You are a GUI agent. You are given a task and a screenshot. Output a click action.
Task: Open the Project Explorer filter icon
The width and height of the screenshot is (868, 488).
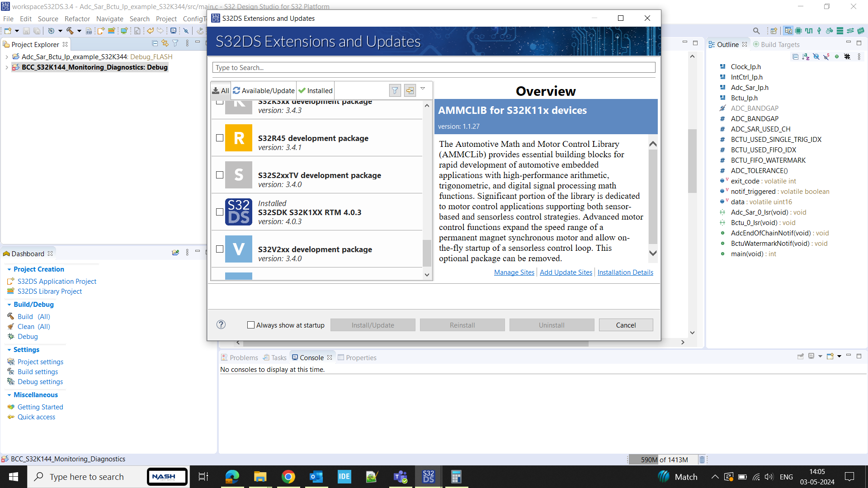pyautogui.click(x=175, y=43)
